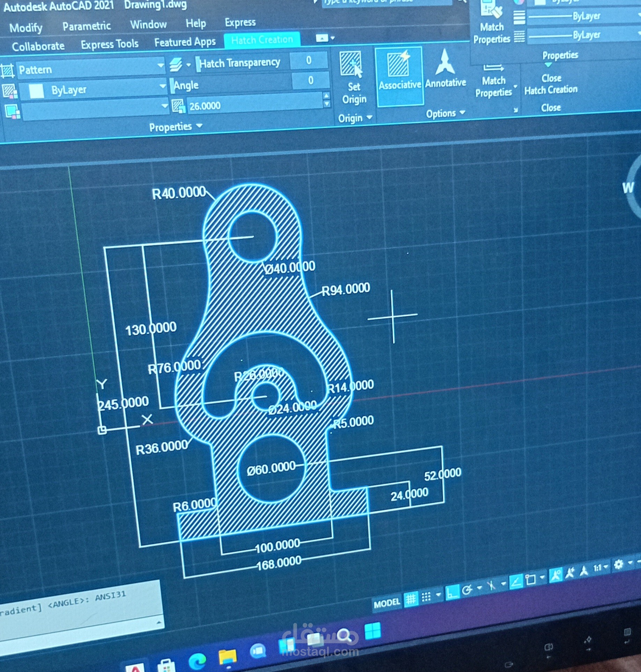This screenshot has width=641, height=672.
Task: Open the 1:1 annotation scale dropdown
Action: (x=601, y=568)
